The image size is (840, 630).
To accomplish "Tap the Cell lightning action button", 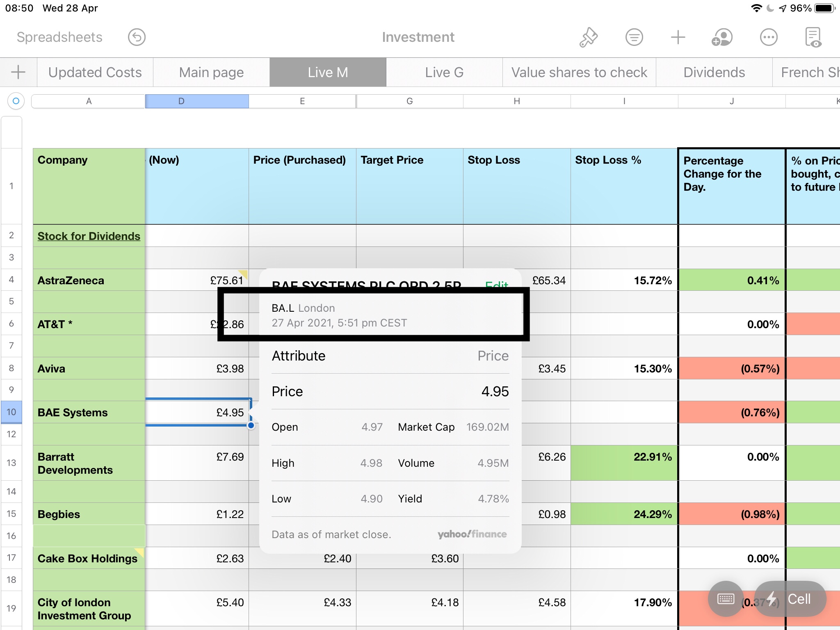I will click(x=790, y=599).
